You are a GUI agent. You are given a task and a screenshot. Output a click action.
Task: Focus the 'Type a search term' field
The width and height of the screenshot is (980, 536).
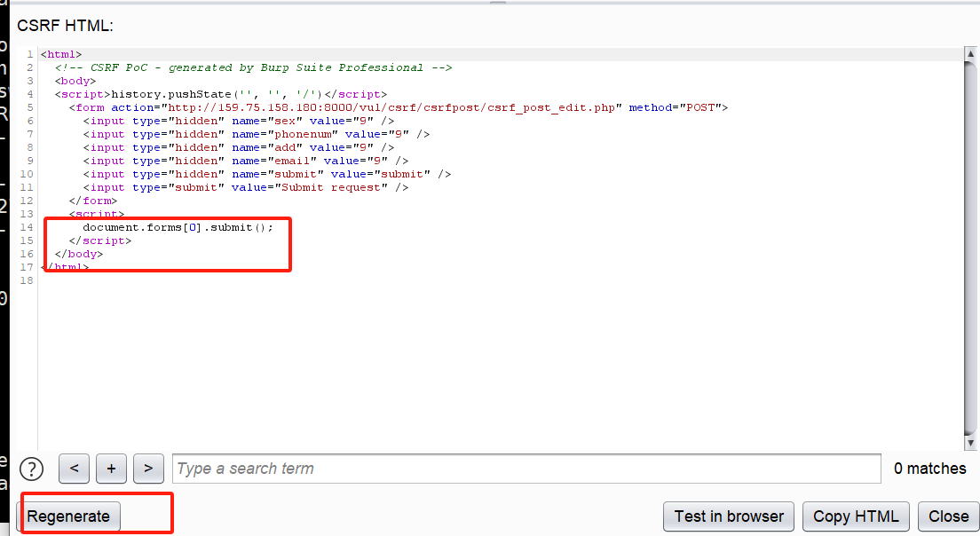point(526,469)
